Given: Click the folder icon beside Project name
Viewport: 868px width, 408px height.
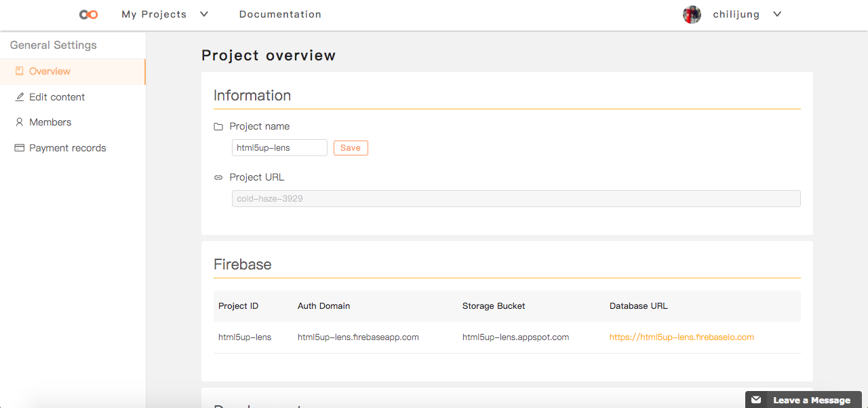Looking at the screenshot, I should pyautogui.click(x=218, y=127).
